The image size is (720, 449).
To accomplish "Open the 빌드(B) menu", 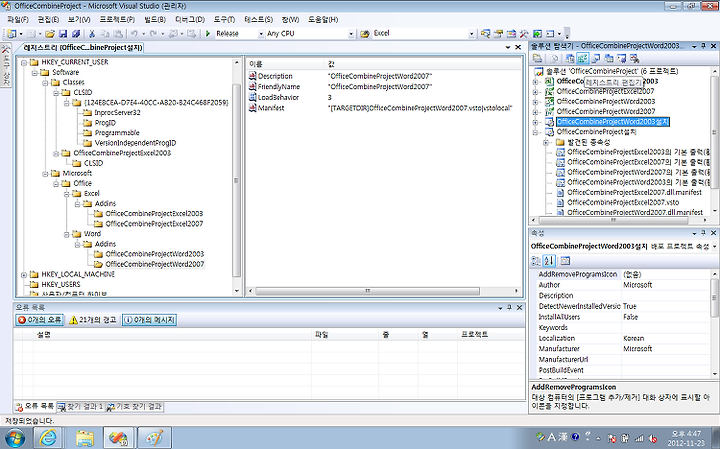I will [x=155, y=20].
